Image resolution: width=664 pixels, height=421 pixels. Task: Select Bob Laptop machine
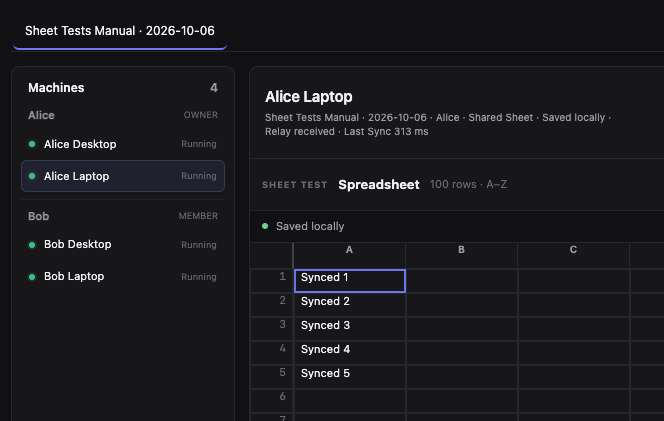(x=123, y=277)
